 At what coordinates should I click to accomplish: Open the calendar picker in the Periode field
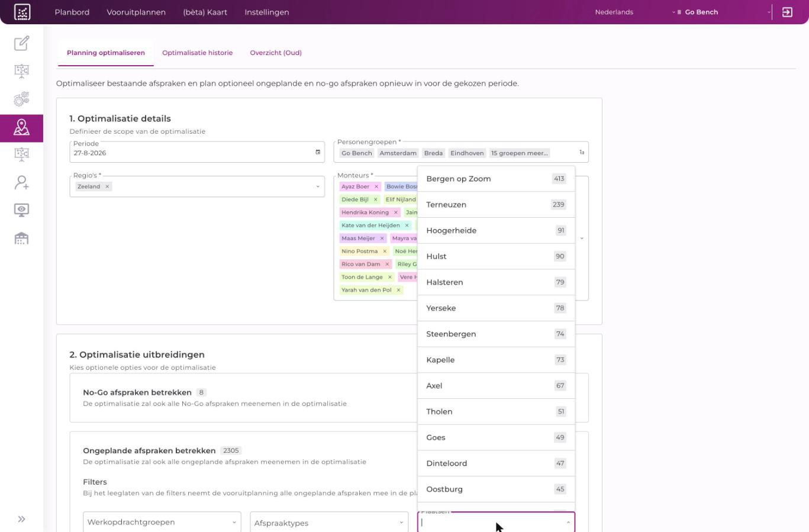(x=318, y=153)
